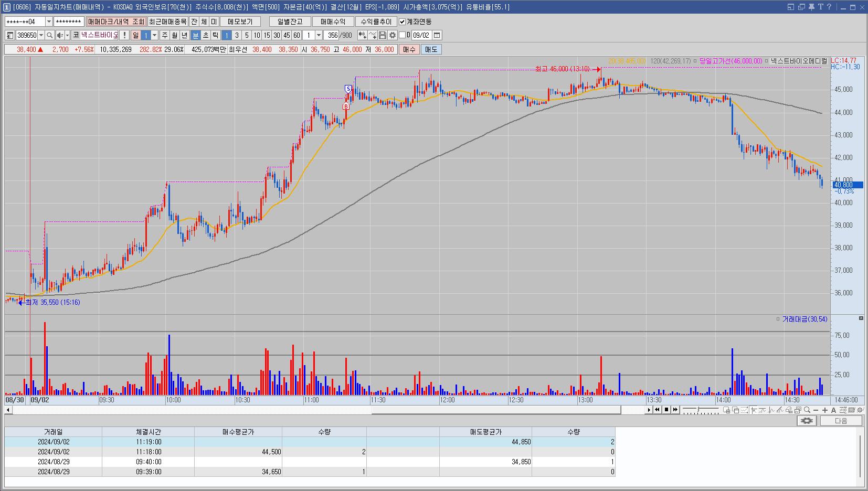Image resolution: width=868 pixels, height=491 pixels.
Task: Select the 일 daily period toggle
Action: [x=135, y=35]
